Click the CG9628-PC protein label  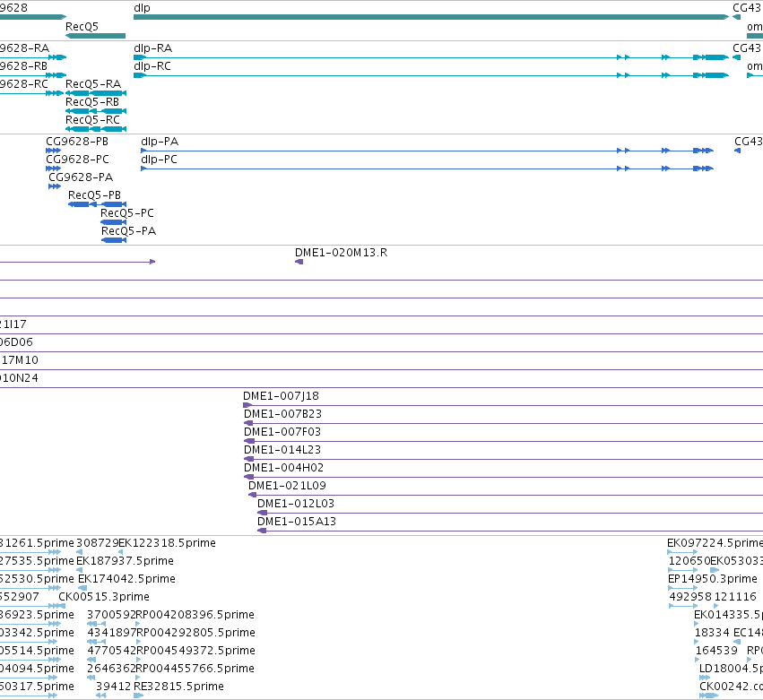[77, 160]
